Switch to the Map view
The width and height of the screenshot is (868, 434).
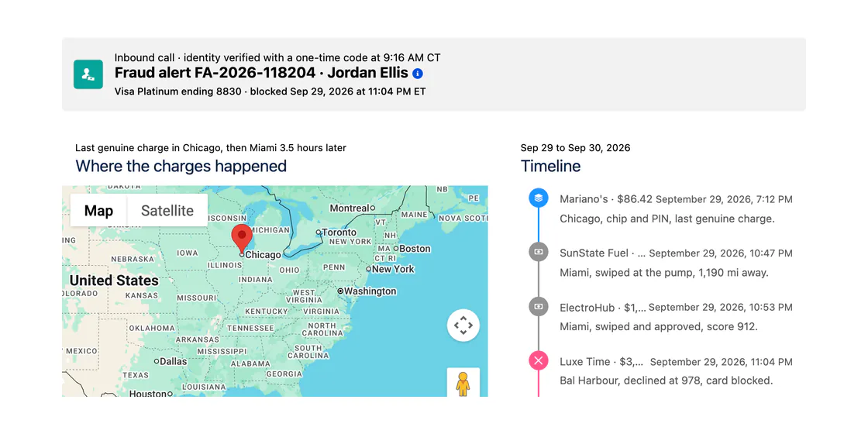click(98, 210)
